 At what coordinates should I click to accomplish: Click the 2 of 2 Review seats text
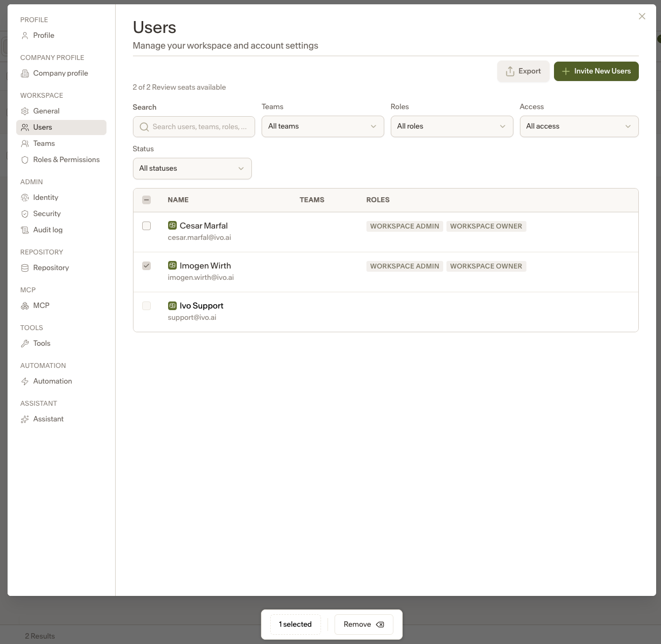pyautogui.click(x=179, y=88)
